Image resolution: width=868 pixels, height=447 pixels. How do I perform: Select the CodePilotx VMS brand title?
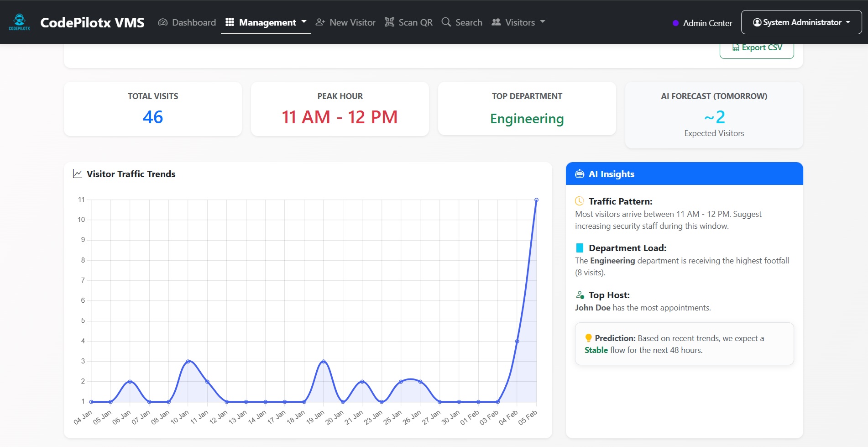(x=92, y=22)
